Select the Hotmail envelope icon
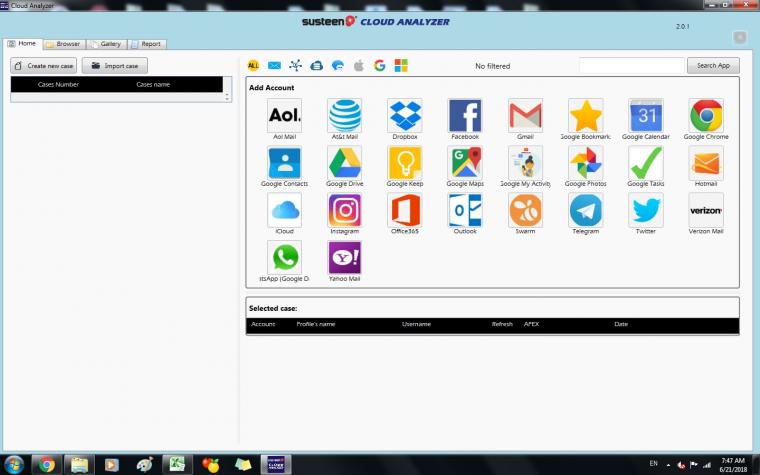This screenshot has width=760, height=475. pos(706,163)
